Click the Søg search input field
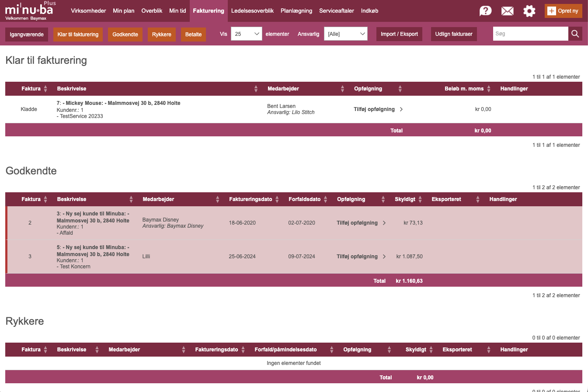 (530, 34)
